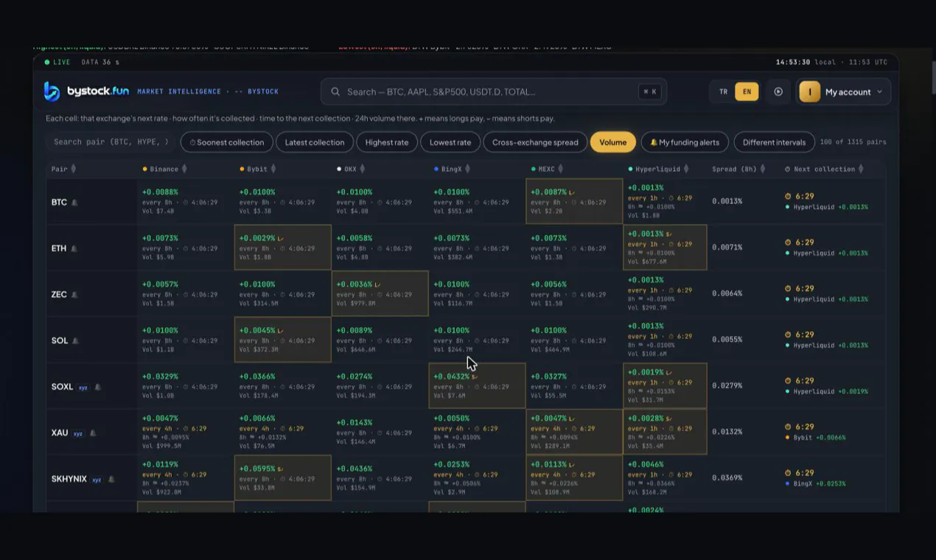Click the sort arrows on MEXC column
This screenshot has height=560, width=936.
(x=560, y=169)
